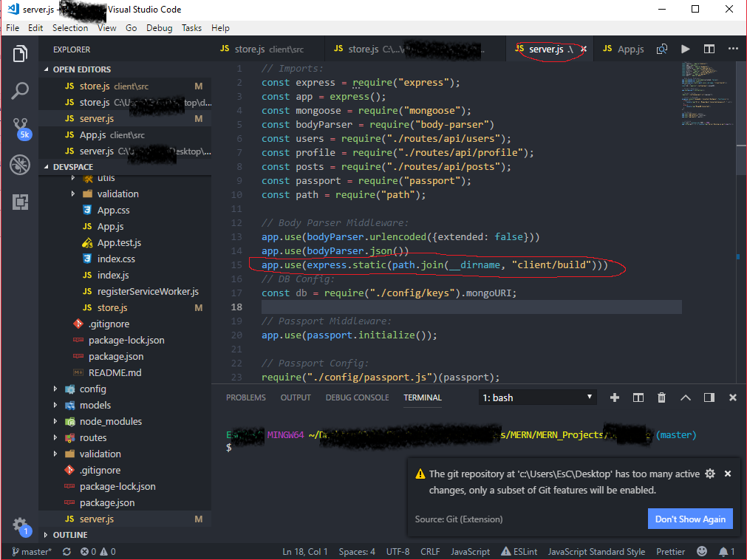Image resolution: width=747 pixels, height=560 pixels.
Task: Open the errors and warnings count in status bar
Action: point(98,551)
